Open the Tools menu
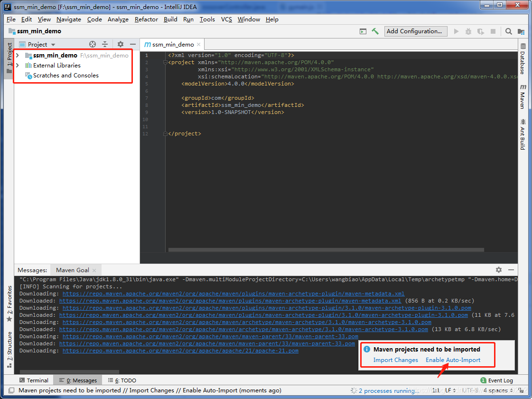The height and width of the screenshot is (399, 532). point(207,19)
